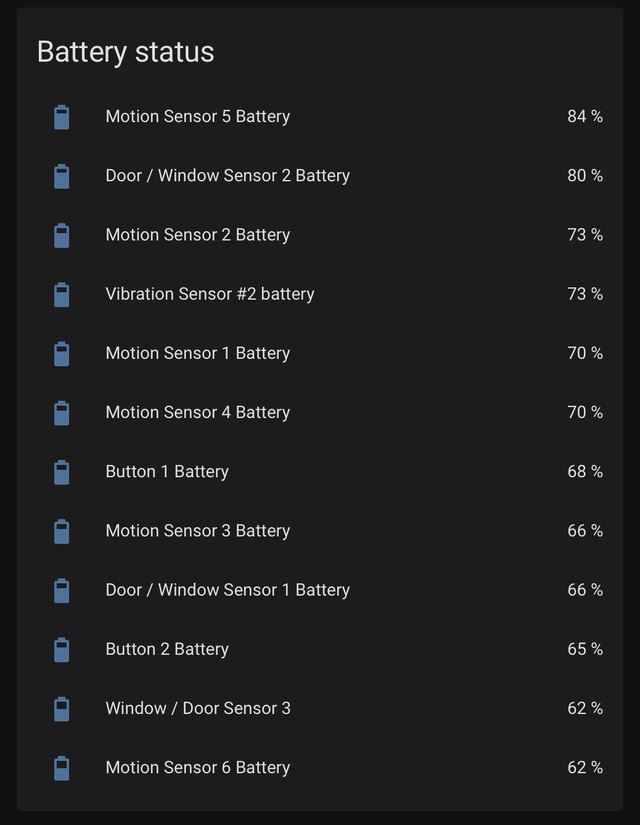The image size is (640, 825).
Task: Click the 62 % value beside Motion Sensor 6
Action: click(584, 767)
